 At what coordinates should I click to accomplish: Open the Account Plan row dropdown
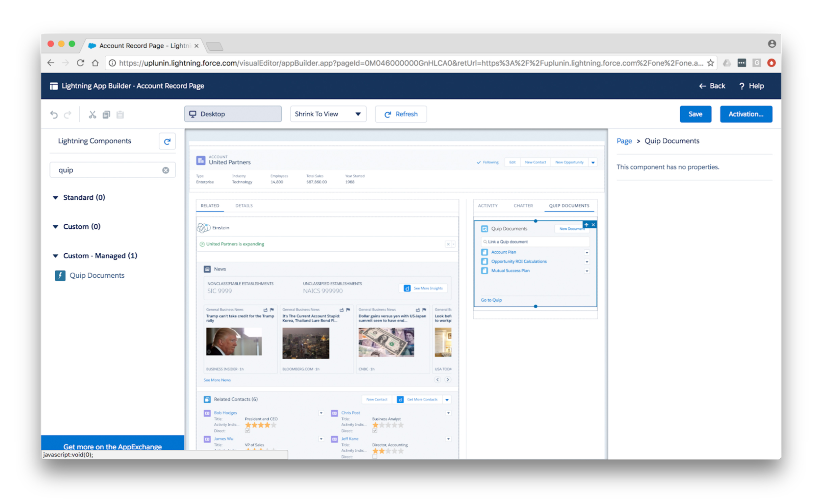click(x=587, y=252)
